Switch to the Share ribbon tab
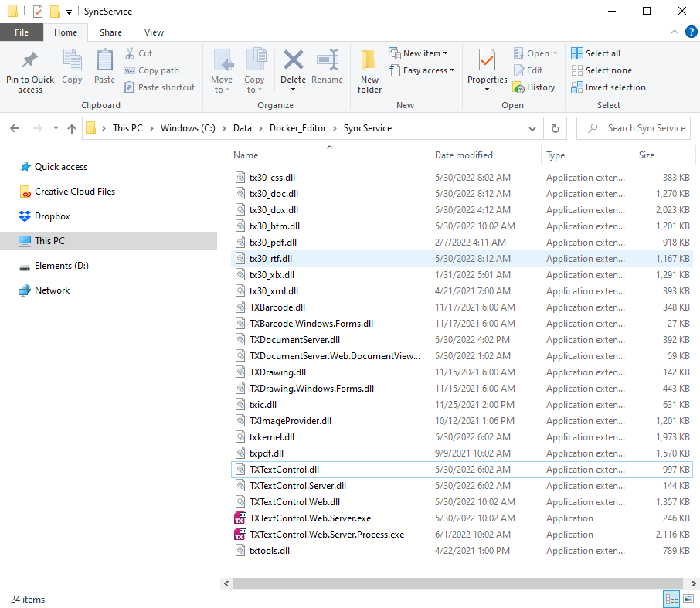This screenshot has height=608, width=700. (110, 32)
